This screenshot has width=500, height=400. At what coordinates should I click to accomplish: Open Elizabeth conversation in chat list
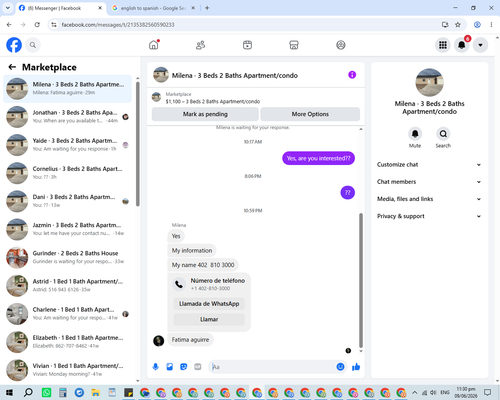coord(67,342)
